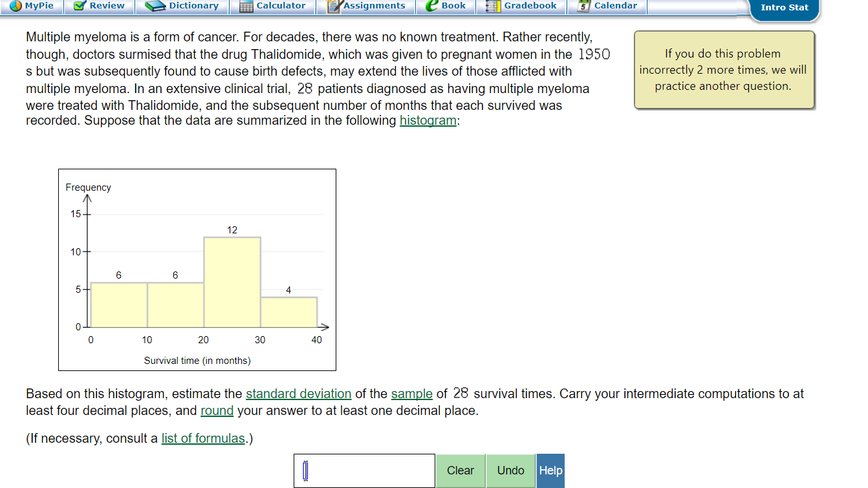Open the Book tab
The image size is (868, 488).
(x=446, y=6)
